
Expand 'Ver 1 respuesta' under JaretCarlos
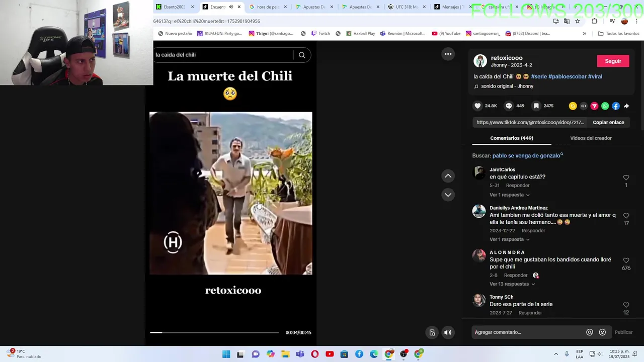509,195
